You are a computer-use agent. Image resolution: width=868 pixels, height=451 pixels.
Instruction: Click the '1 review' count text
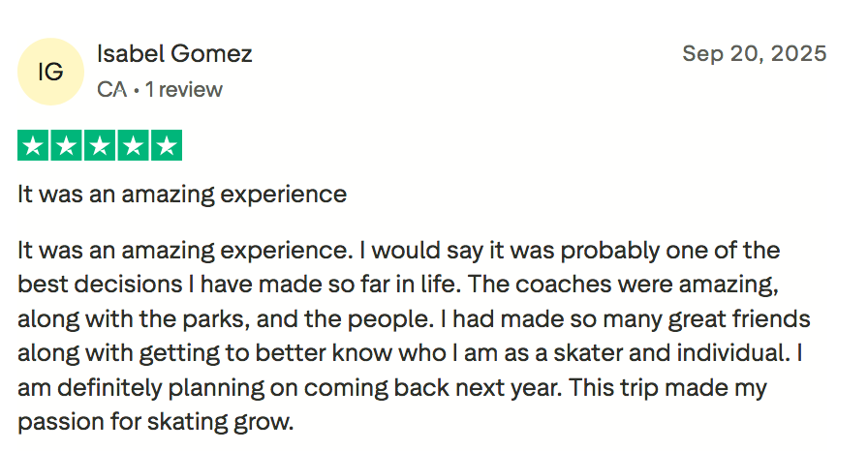click(x=184, y=90)
